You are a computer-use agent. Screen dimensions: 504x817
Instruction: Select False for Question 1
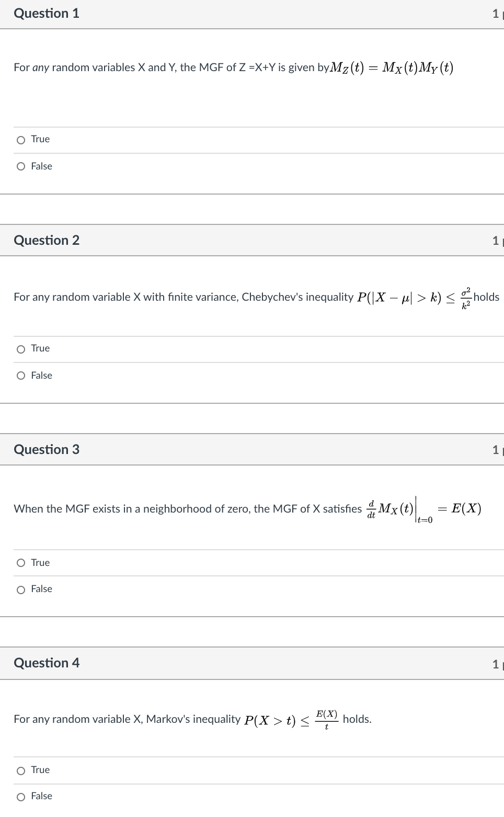click(21, 166)
